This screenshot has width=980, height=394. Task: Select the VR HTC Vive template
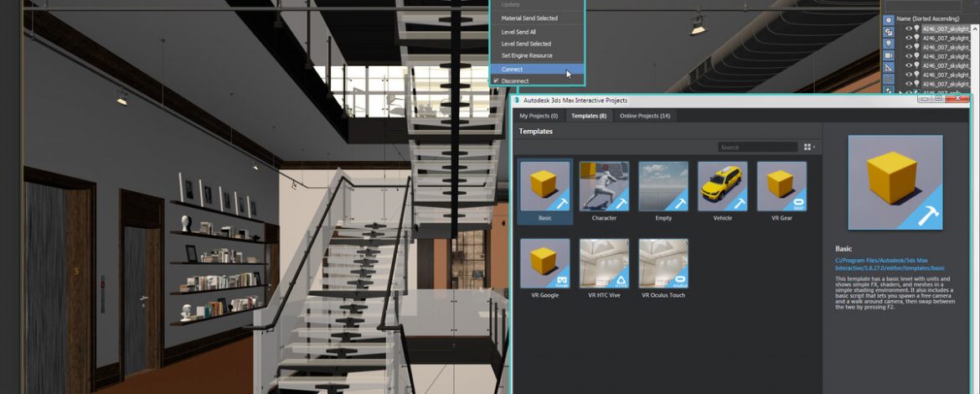pyautogui.click(x=604, y=263)
